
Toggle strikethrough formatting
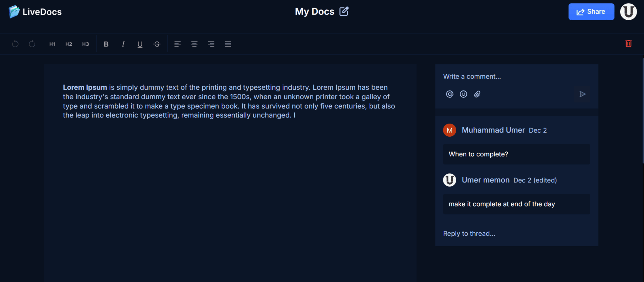(157, 44)
